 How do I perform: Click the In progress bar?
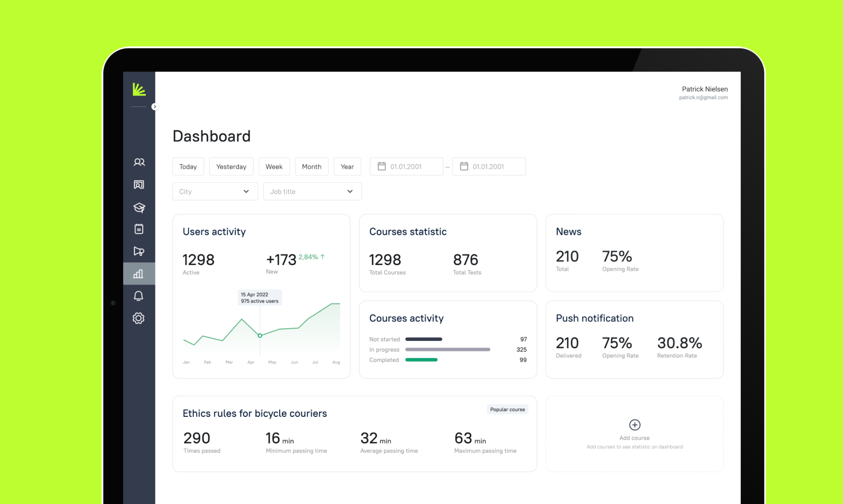pos(447,349)
